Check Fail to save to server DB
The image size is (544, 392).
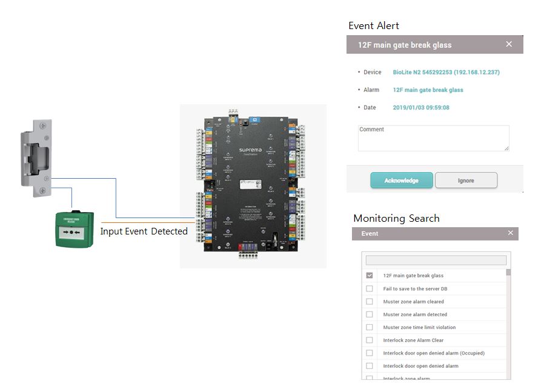370,289
